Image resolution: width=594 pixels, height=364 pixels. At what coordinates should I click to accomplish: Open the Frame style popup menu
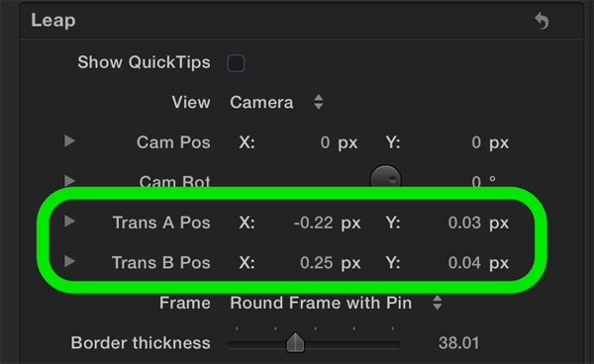336,303
